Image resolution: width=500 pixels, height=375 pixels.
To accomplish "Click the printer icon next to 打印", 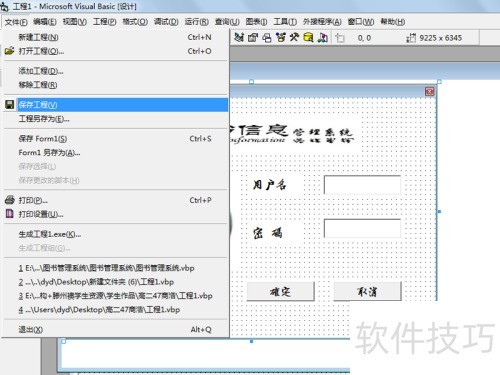I will point(10,200).
